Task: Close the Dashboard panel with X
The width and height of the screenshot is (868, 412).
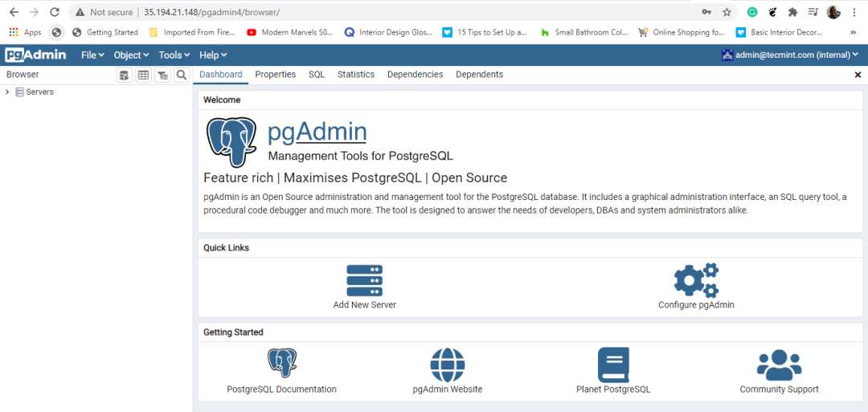Action: coord(858,75)
